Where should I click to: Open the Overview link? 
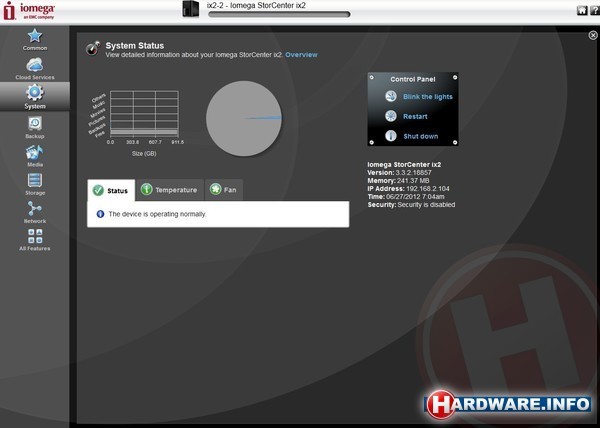pyautogui.click(x=301, y=55)
